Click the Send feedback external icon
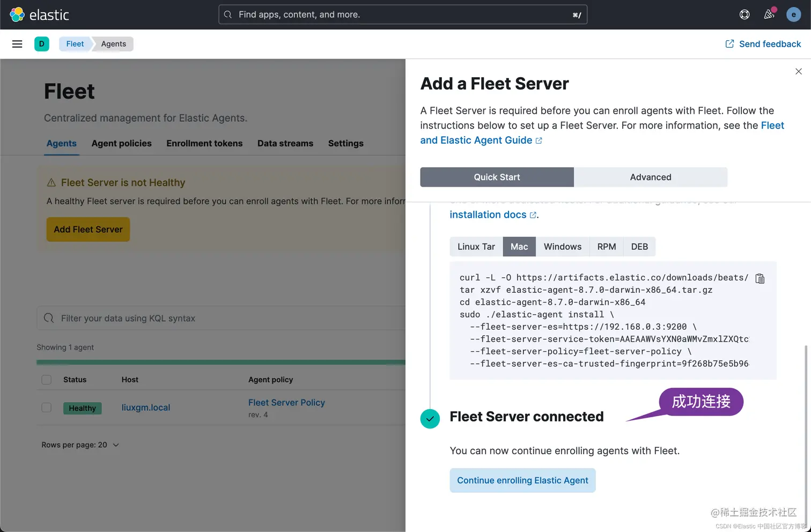The width and height of the screenshot is (811, 532). click(729, 44)
